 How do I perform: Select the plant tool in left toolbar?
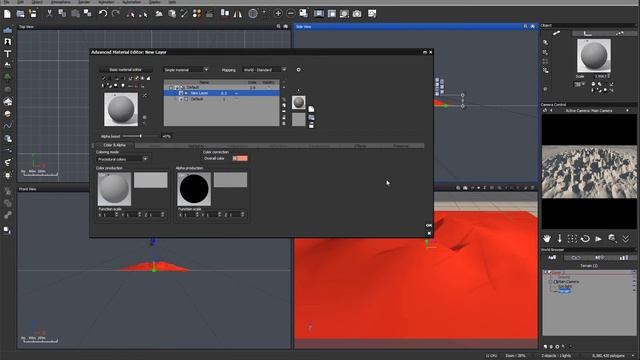(7, 77)
